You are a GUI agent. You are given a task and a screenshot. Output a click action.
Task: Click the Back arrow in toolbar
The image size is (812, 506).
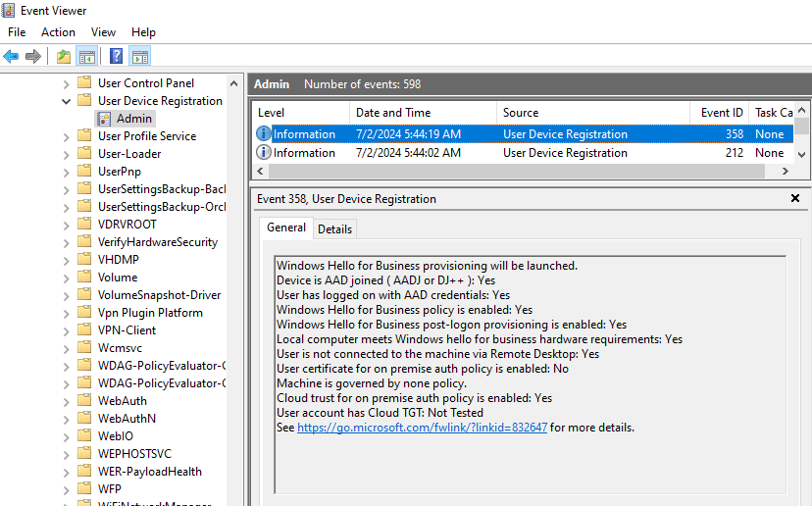[x=12, y=56]
